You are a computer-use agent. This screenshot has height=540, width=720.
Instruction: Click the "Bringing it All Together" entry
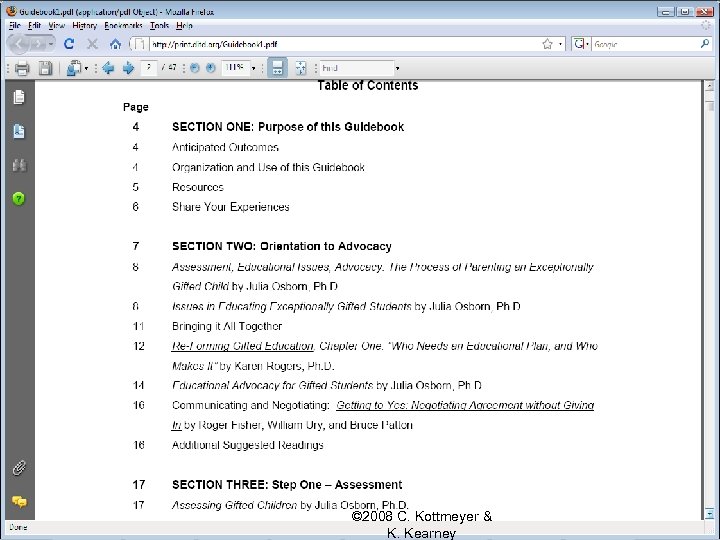click(x=227, y=326)
